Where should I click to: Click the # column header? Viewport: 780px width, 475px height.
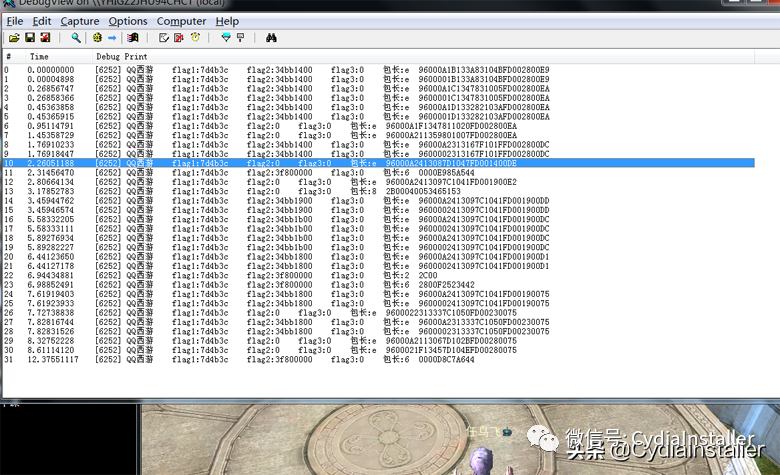(14, 57)
